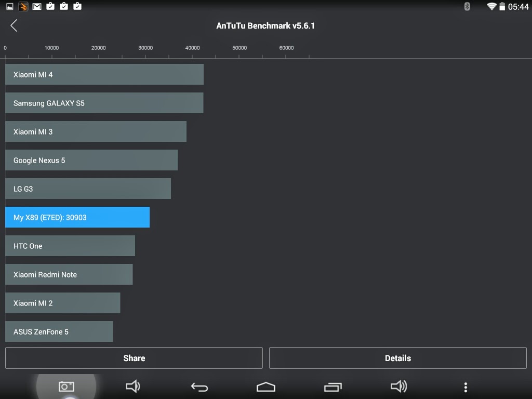
Task: Raise volume with the loud speaker icon
Action: click(398, 386)
